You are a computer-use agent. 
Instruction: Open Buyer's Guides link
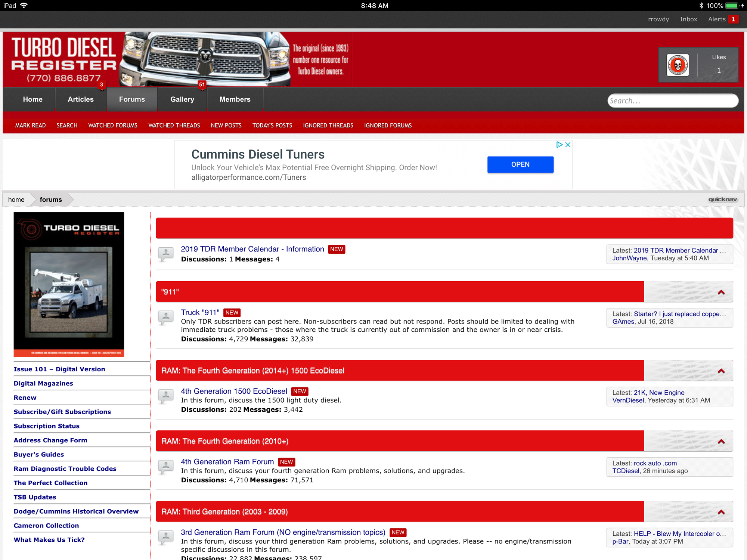(x=39, y=454)
